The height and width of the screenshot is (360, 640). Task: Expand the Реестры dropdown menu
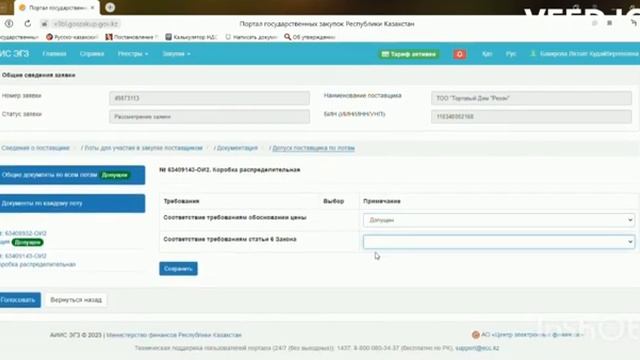[x=133, y=53]
